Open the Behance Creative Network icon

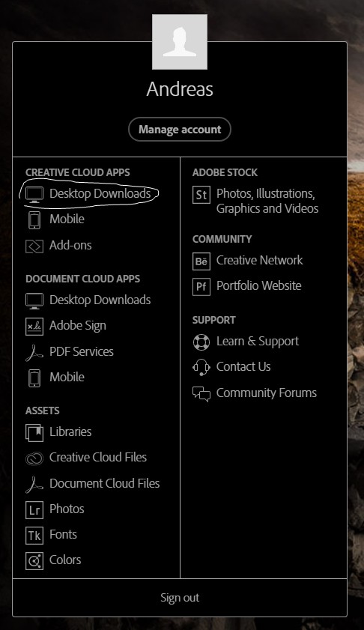[201, 261]
